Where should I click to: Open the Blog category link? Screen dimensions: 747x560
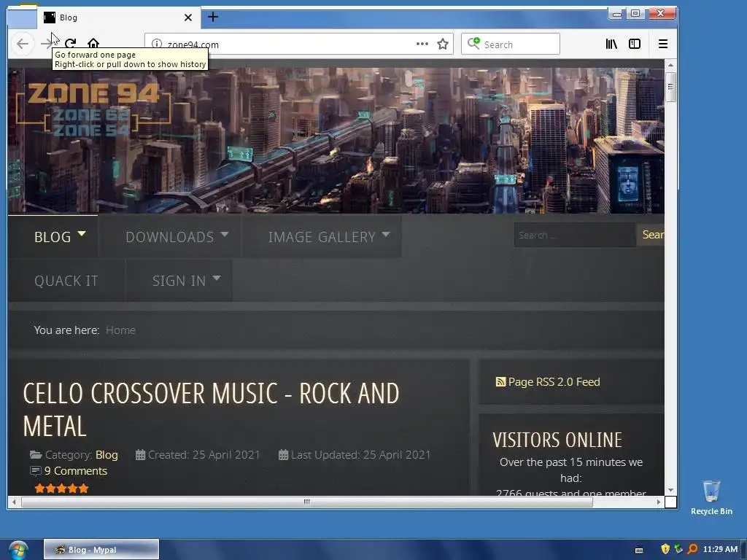pos(107,455)
